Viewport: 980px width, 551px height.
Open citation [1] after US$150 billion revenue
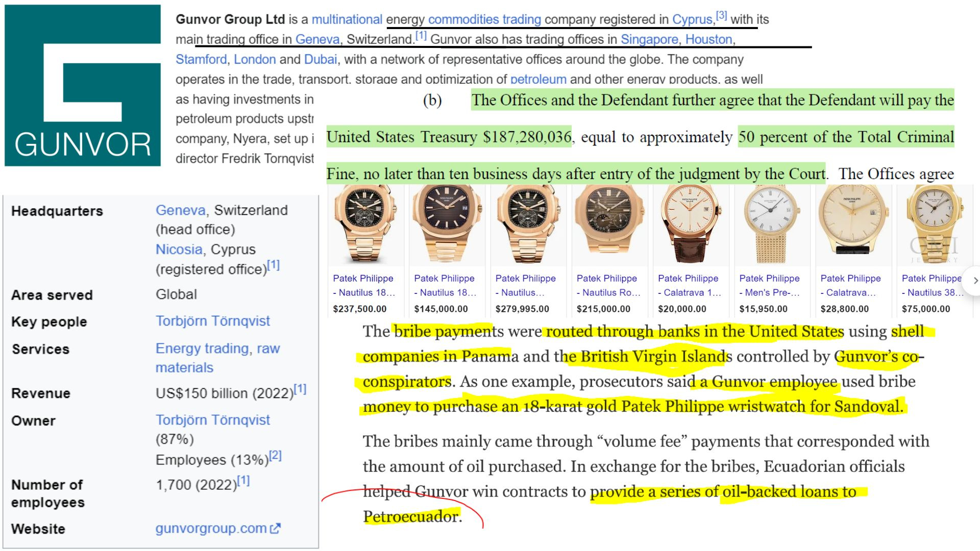(x=300, y=389)
